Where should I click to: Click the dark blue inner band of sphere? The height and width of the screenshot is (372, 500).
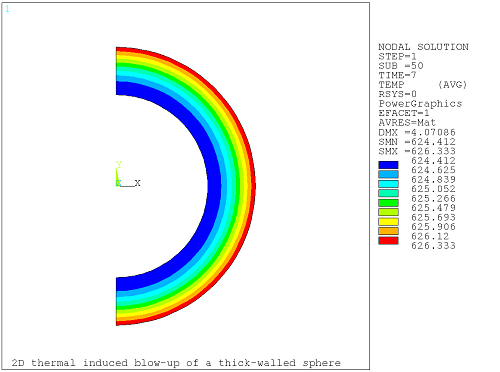pyautogui.click(x=214, y=185)
